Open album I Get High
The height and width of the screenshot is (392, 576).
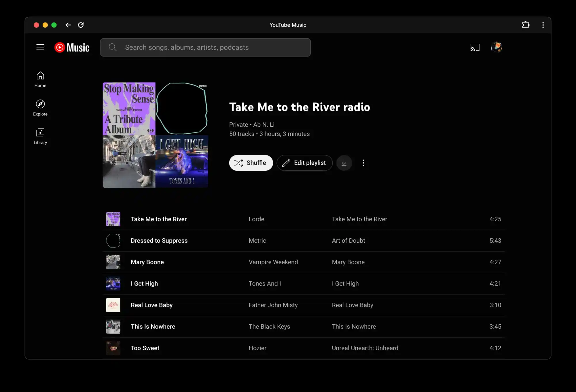pos(345,283)
